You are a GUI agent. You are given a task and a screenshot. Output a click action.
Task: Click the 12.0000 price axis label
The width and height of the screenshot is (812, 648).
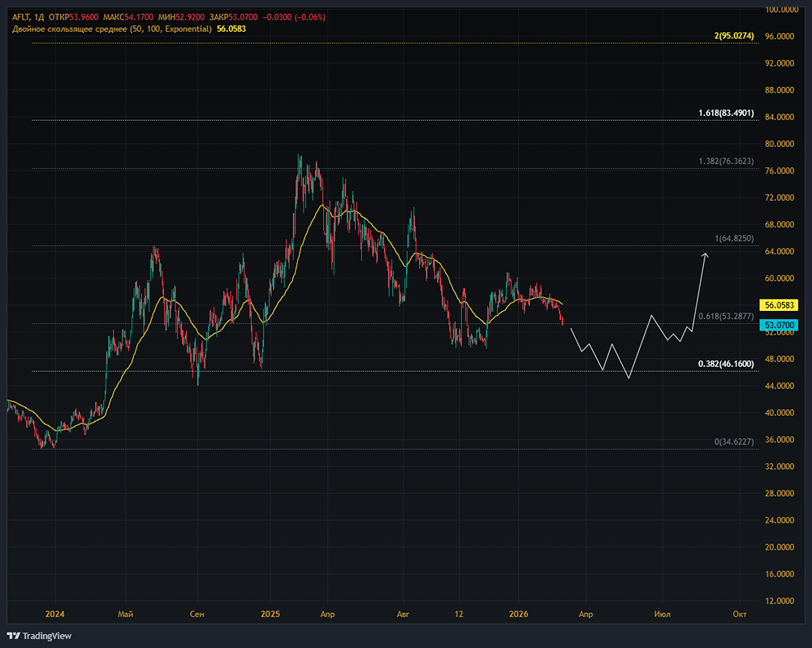pyautogui.click(x=780, y=602)
